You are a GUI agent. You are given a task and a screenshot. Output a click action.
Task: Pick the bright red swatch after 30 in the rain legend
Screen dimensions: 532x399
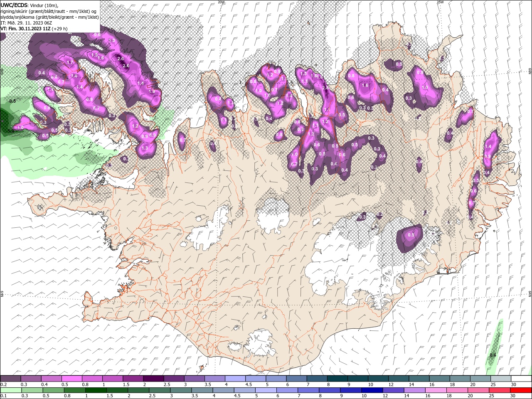pyautogui.click(x=520, y=390)
